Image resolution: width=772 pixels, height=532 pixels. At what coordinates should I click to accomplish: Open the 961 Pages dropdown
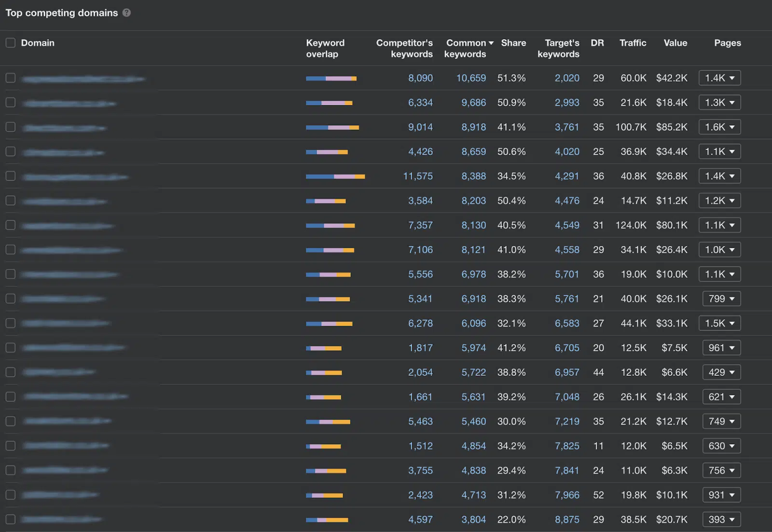coord(721,348)
